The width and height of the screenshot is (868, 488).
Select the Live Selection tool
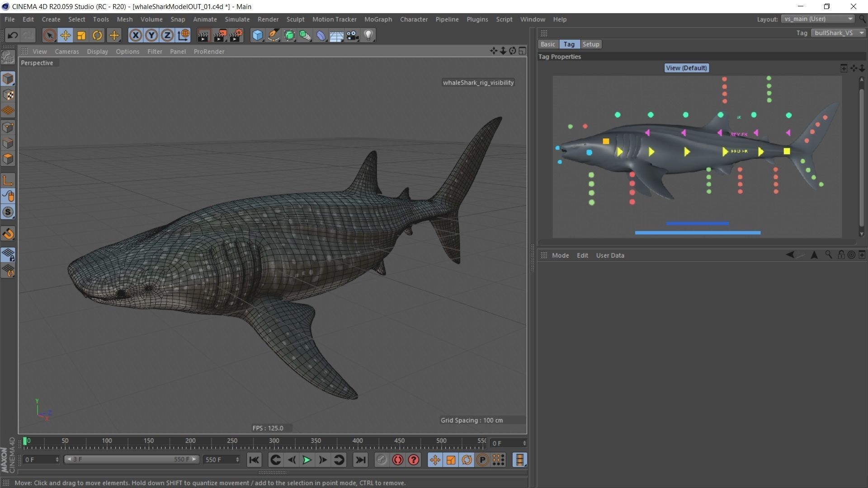pyautogui.click(x=49, y=35)
